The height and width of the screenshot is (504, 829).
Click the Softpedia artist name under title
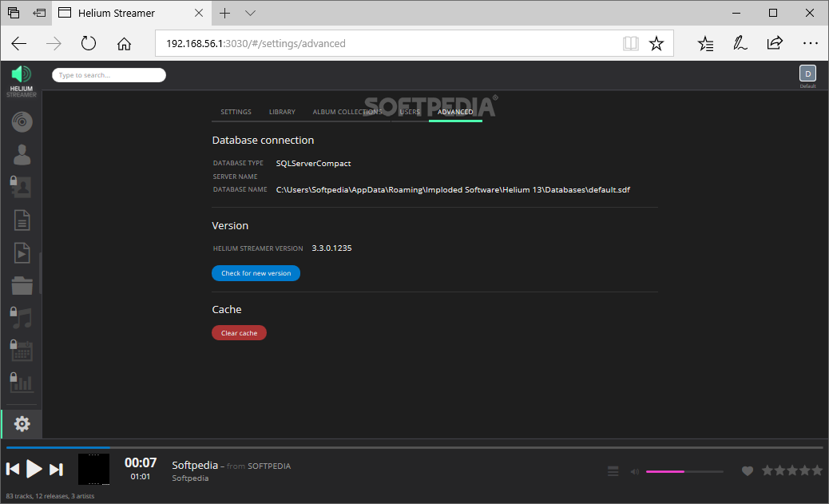(190, 478)
